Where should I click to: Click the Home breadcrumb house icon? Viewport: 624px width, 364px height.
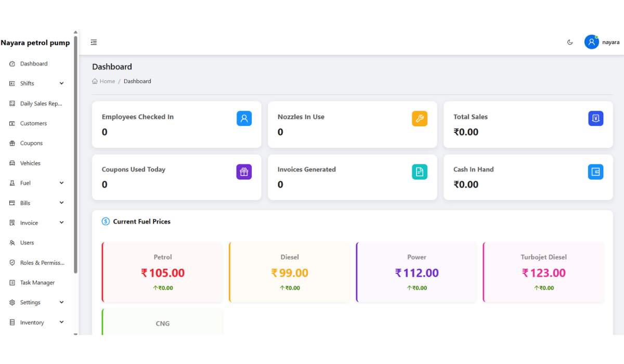[95, 81]
